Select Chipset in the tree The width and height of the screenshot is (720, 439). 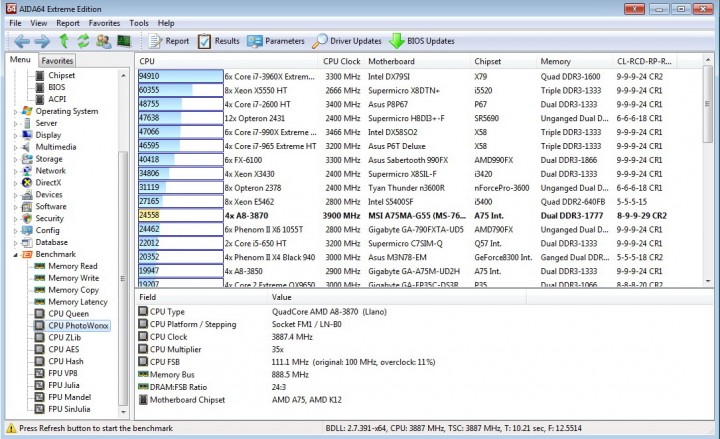(62, 75)
